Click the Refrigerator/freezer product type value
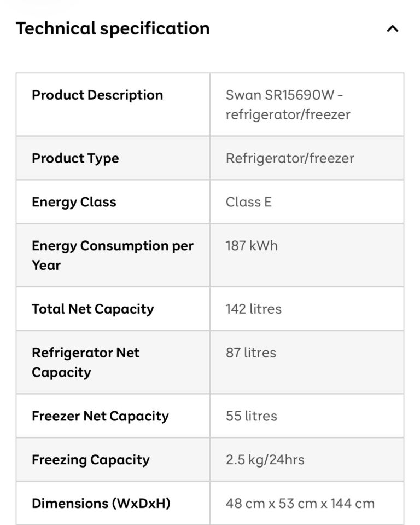The width and height of the screenshot is (420, 525). (290, 158)
